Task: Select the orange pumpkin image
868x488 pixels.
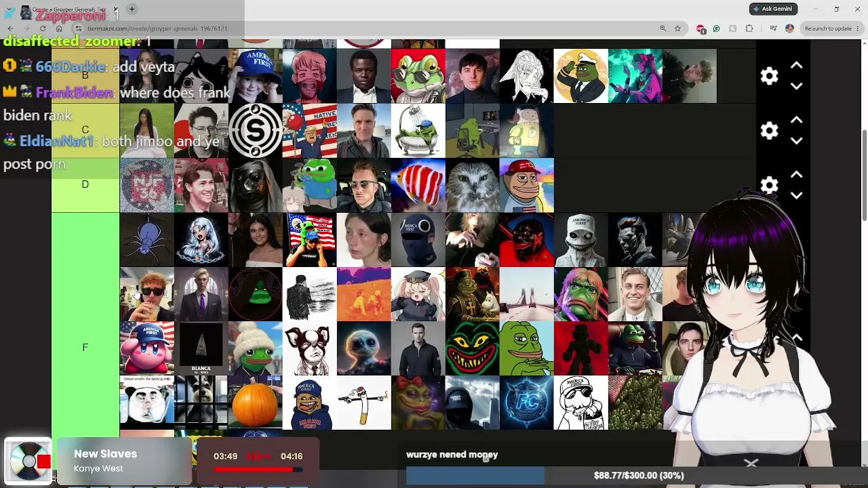Action: pyautogui.click(x=256, y=403)
